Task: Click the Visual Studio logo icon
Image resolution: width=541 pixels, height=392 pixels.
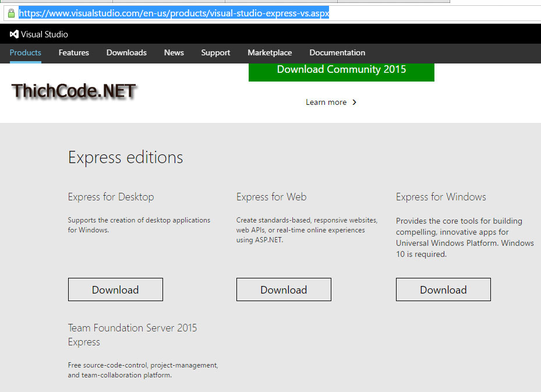Action: [14, 34]
